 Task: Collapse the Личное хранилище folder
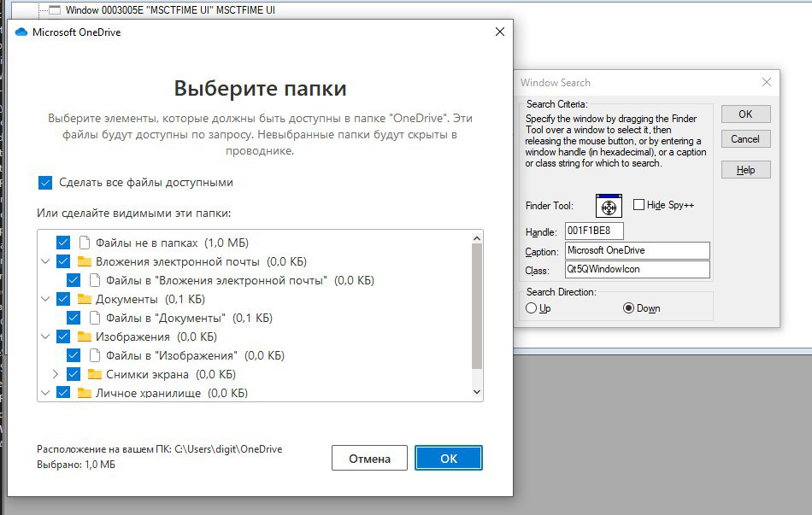(45, 393)
